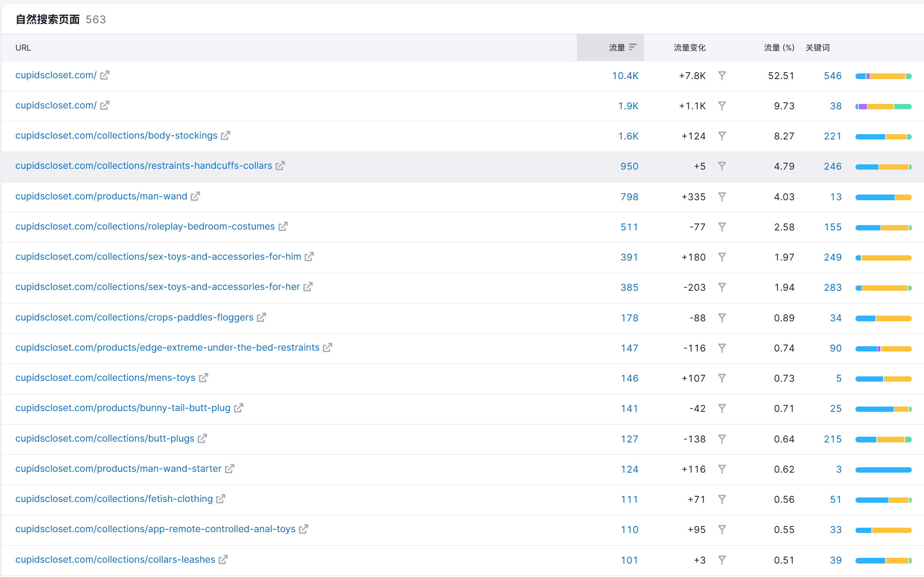The width and height of the screenshot is (924, 577).
Task: Click the 流量 (%) column header
Action: pyautogui.click(x=779, y=48)
